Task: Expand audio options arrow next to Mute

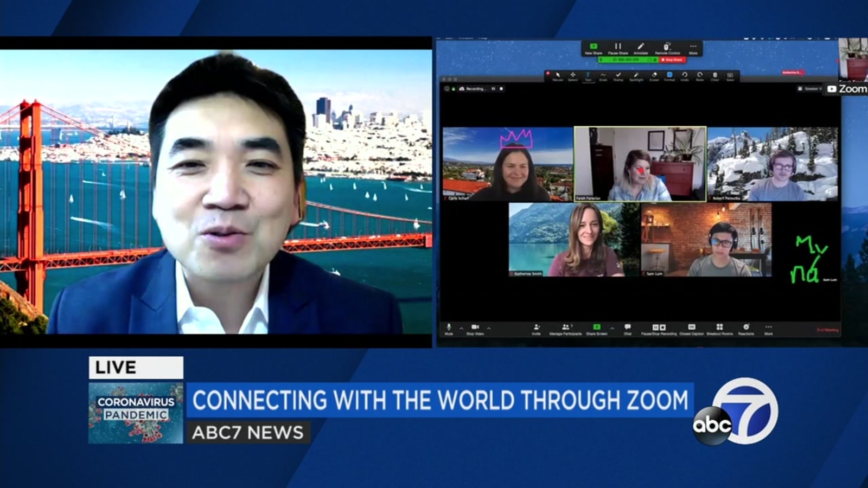Action: tap(461, 328)
